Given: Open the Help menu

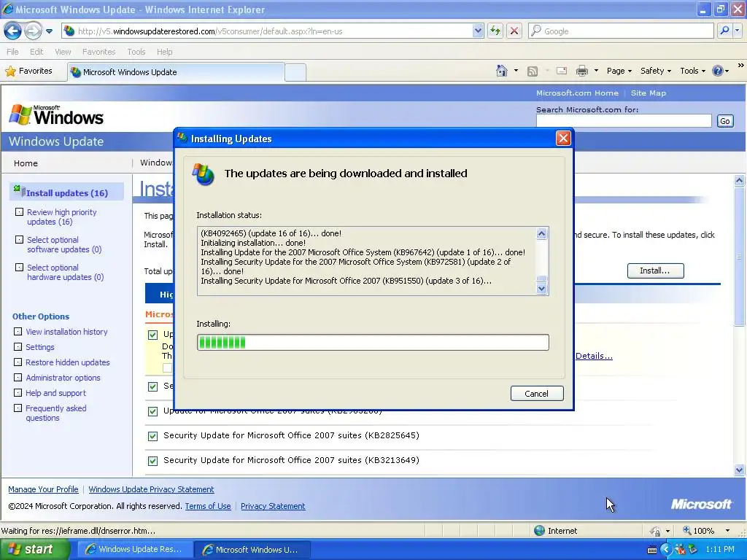Looking at the screenshot, I should (164, 52).
